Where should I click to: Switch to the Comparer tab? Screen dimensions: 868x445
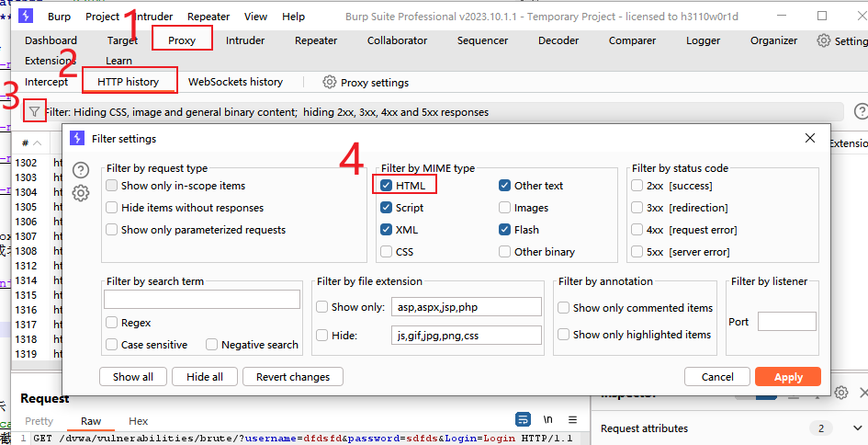[632, 40]
